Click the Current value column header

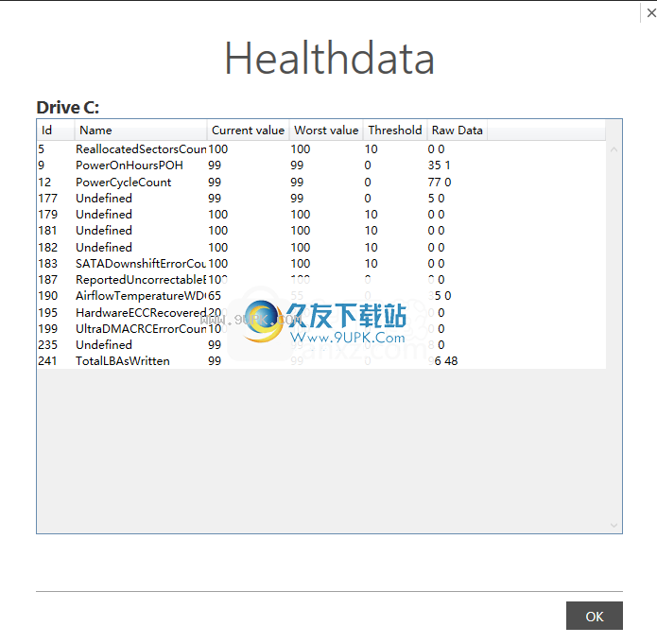(248, 131)
